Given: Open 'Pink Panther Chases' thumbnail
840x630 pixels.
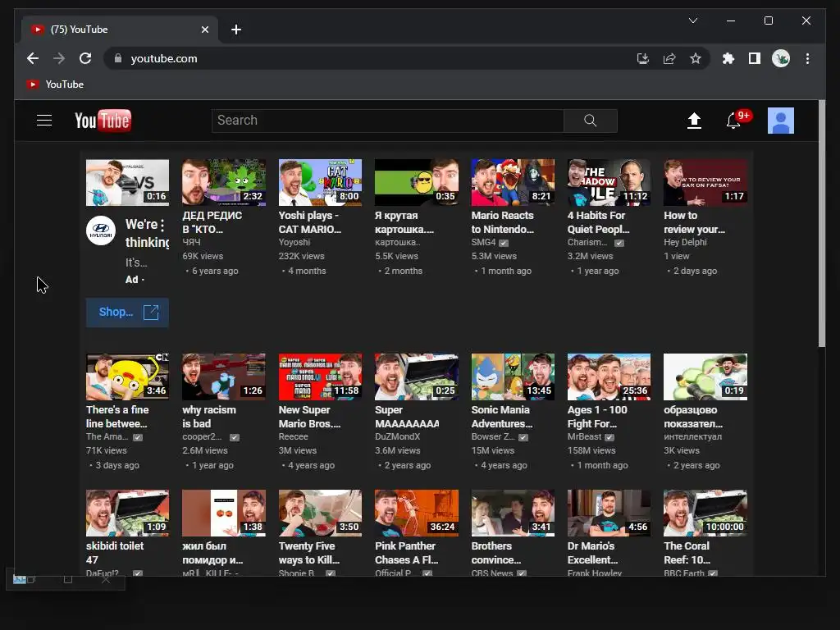Looking at the screenshot, I should [417, 514].
